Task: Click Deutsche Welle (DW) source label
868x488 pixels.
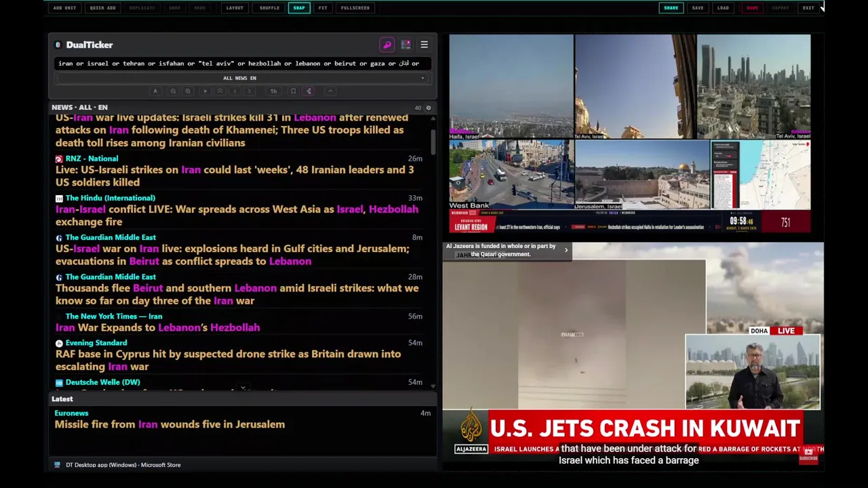Action: pyautogui.click(x=102, y=382)
